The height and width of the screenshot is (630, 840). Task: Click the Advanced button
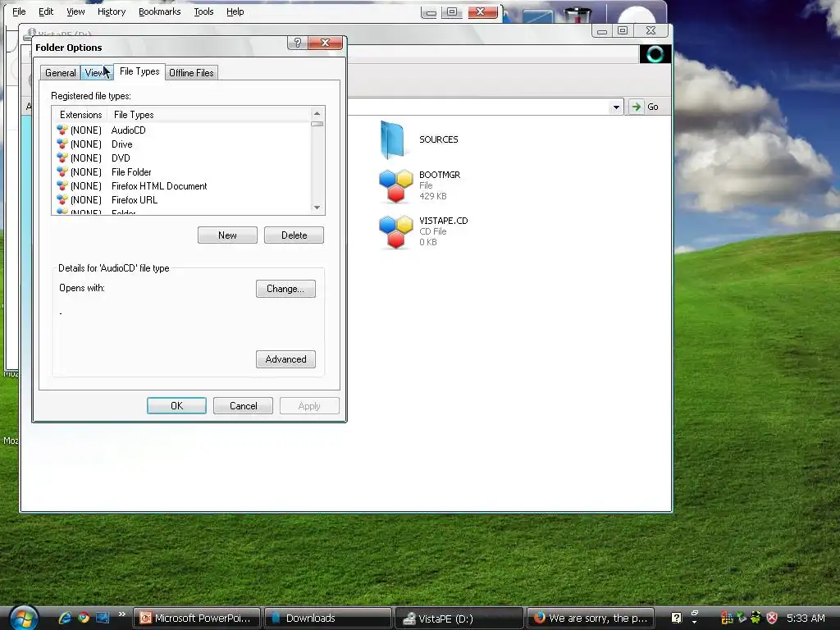pos(285,359)
